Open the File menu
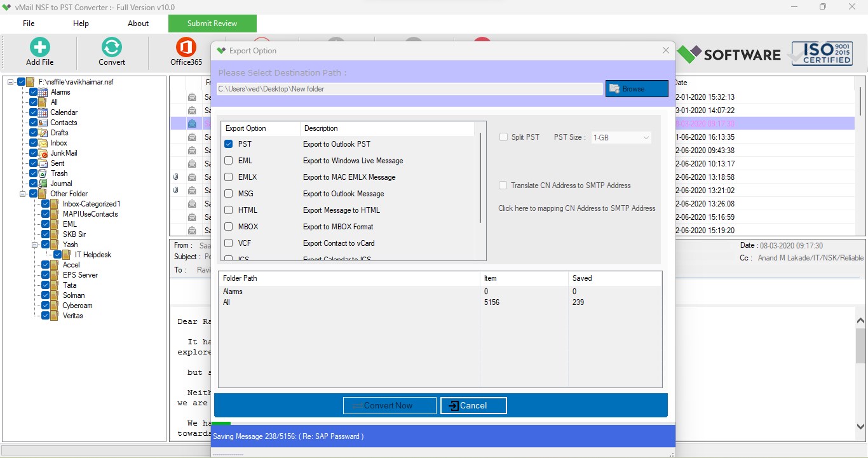This screenshot has width=868, height=458. (29, 24)
